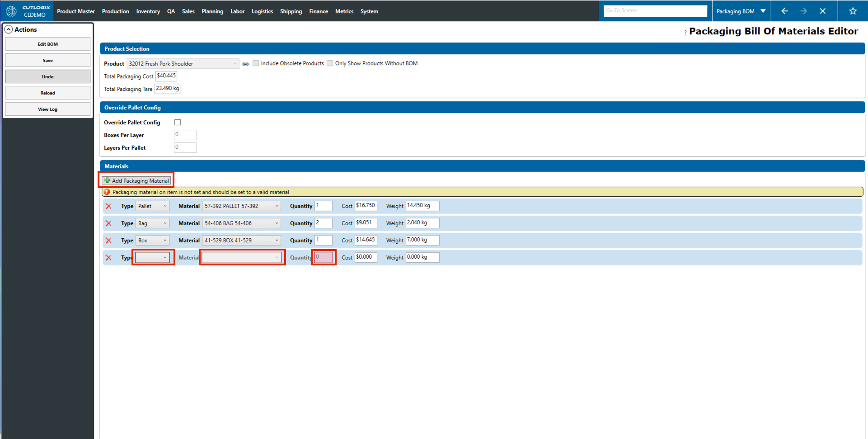
Task: Delete the Bag material row
Action: tap(108, 223)
